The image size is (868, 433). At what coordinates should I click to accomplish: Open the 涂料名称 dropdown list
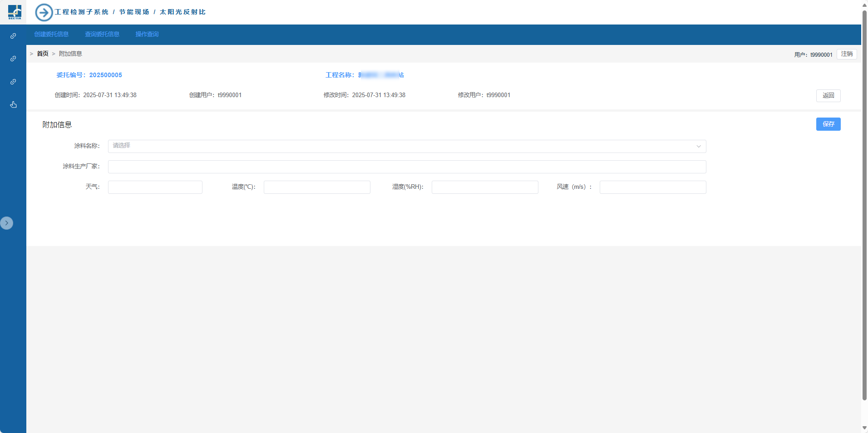[x=407, y=146]
